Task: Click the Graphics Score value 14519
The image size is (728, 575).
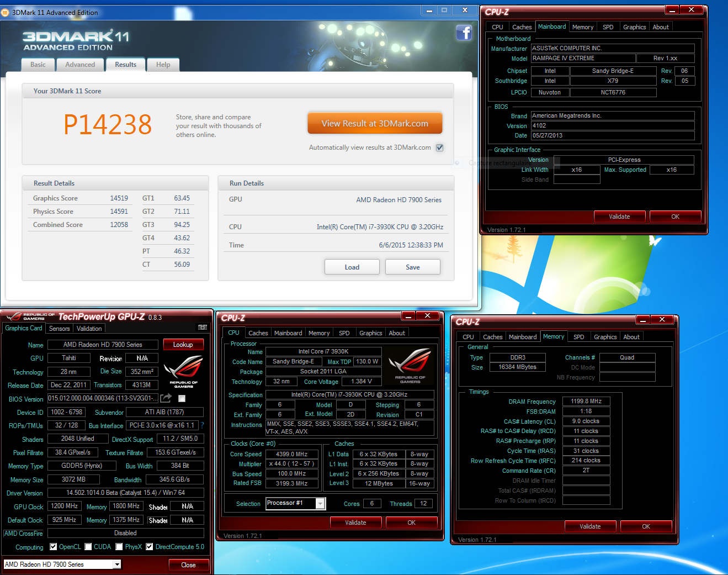Action: tap(119, 198)
